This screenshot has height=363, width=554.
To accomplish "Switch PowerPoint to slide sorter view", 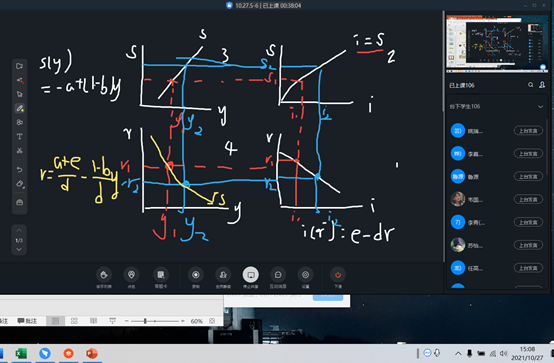I will click(x=74, y=321).
